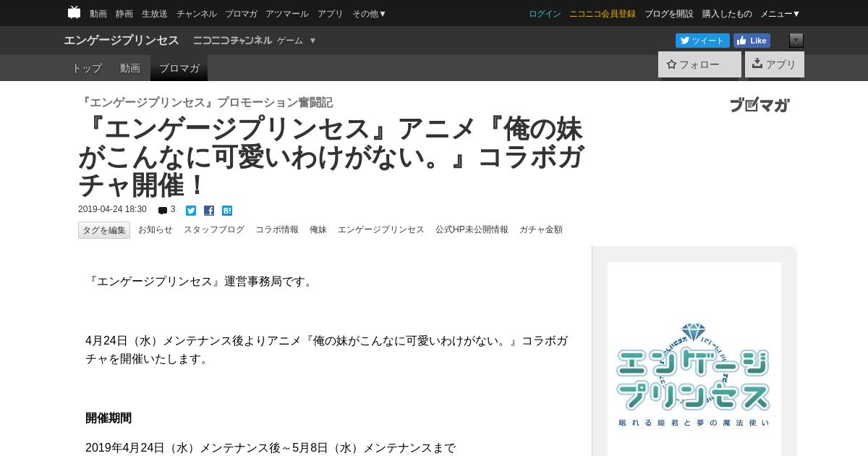Open the 静画 top navigation link
Screen dimensions: 868x456
[124, 14]
